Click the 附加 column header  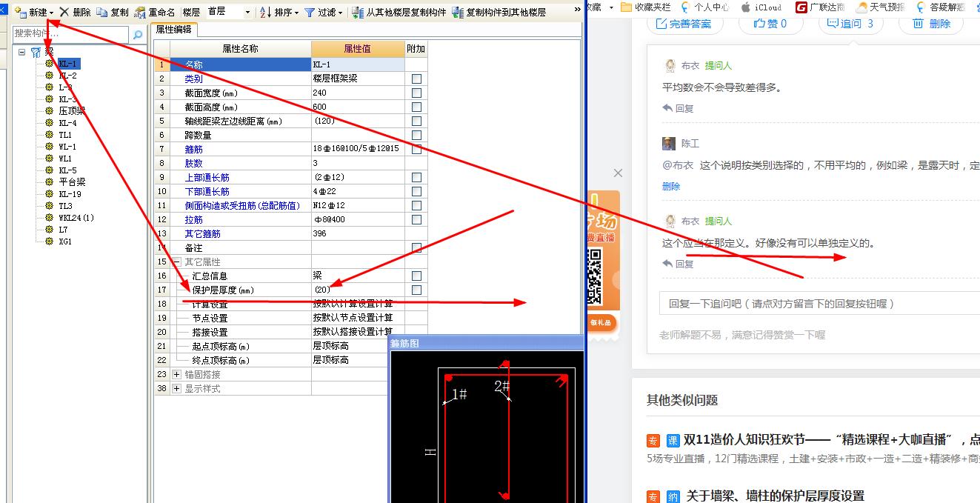coord(416,49)
